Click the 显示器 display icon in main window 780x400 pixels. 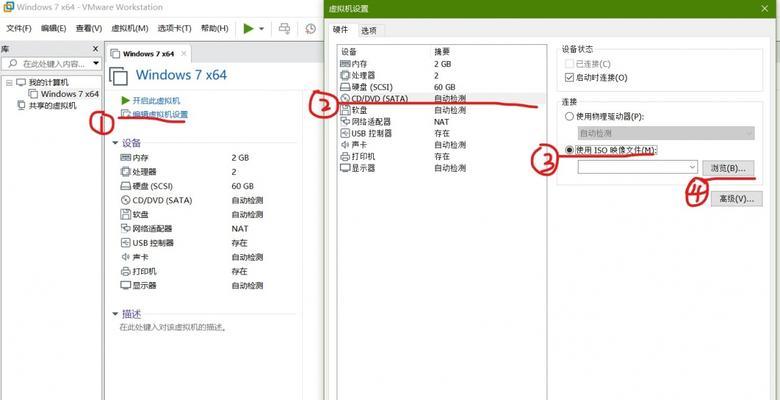point(125,286)
